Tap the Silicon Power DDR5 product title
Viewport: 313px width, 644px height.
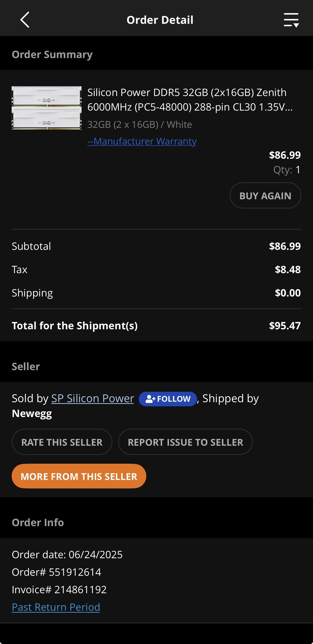[x=190, y=99]
